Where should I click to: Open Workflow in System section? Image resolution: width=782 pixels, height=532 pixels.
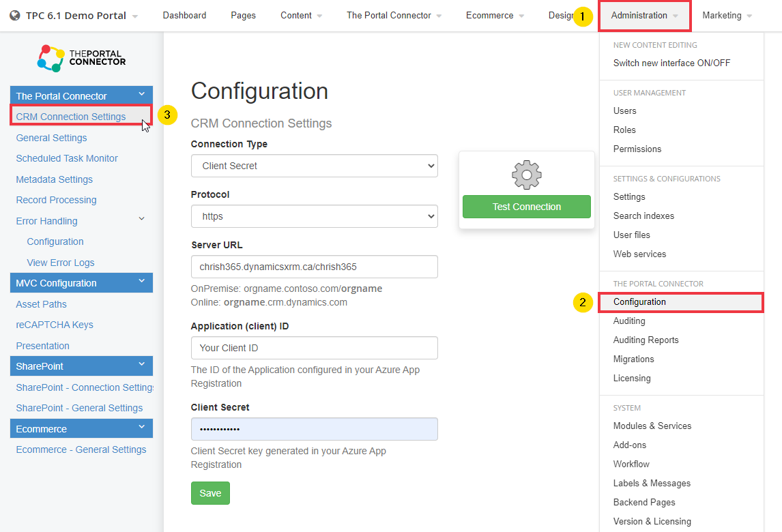click(x=631, y=464)
